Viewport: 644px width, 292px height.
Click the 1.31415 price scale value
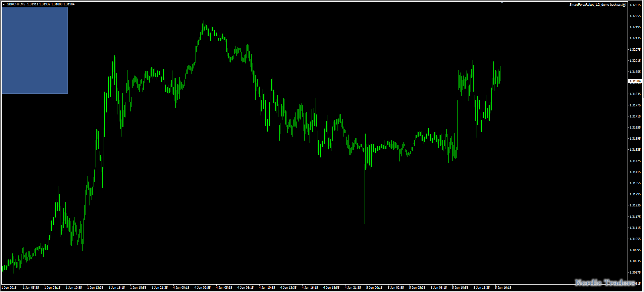(x=635, y=172)
